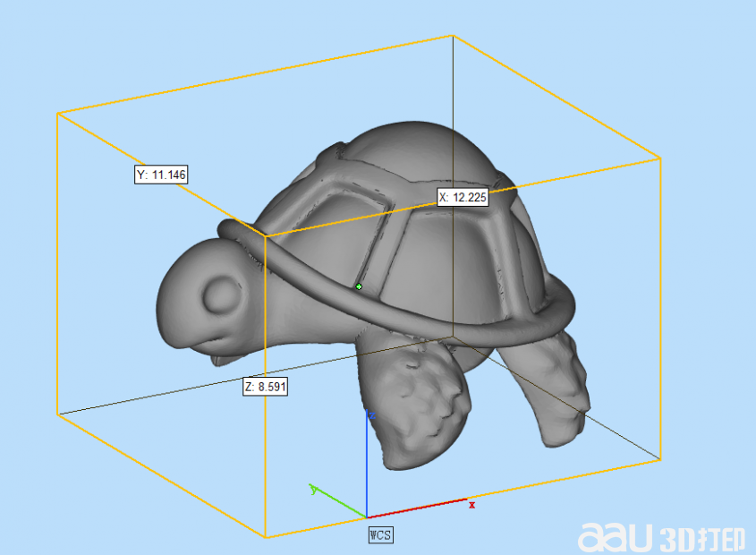Click the bounding box's top-left corner

[x=58, y=114]
